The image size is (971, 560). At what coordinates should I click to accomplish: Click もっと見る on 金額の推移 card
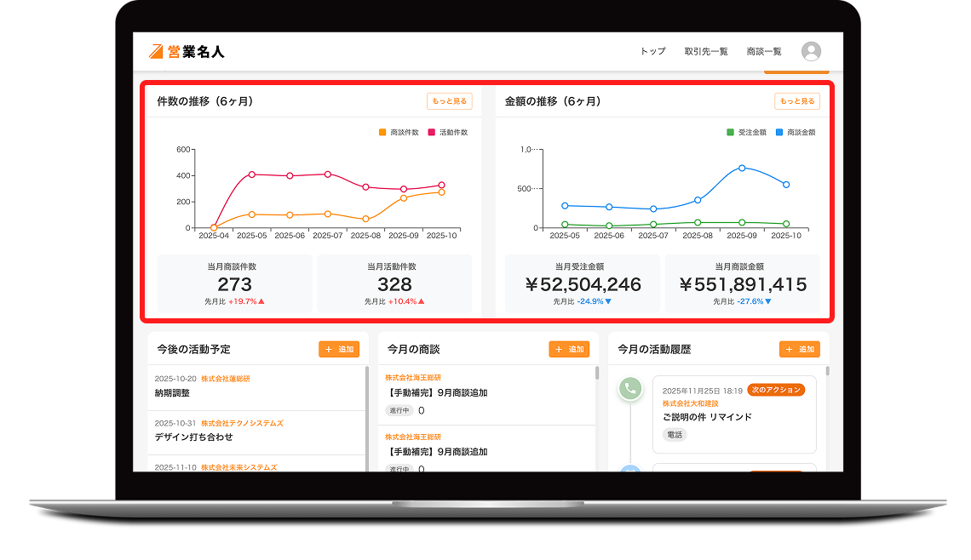pos(796,101)
